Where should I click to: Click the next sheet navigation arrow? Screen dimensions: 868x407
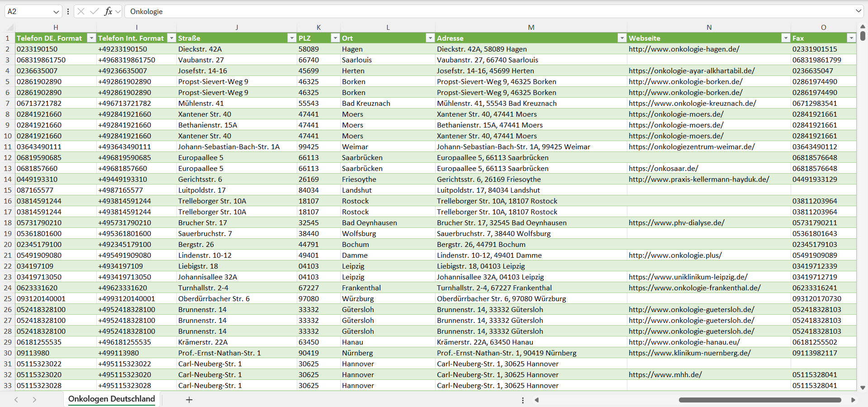(34, 400)
